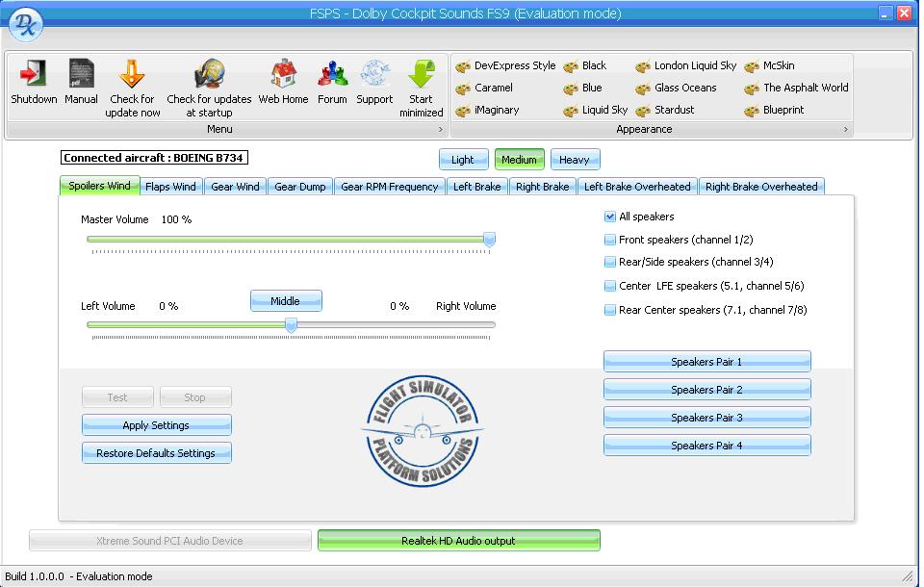The width and height of the screenshot is (924, 587).
Task: Enable Center LFE speakers checkbox
Action: pos(610,287)
